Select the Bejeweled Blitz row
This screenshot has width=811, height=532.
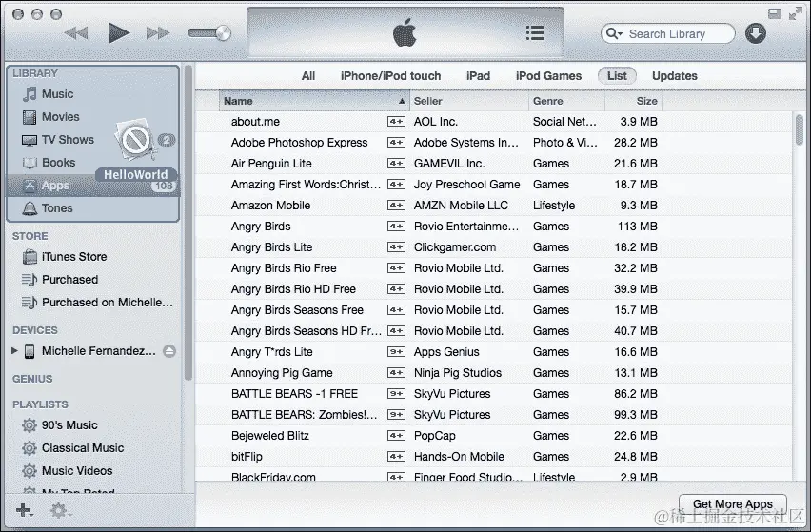[493, 436]
